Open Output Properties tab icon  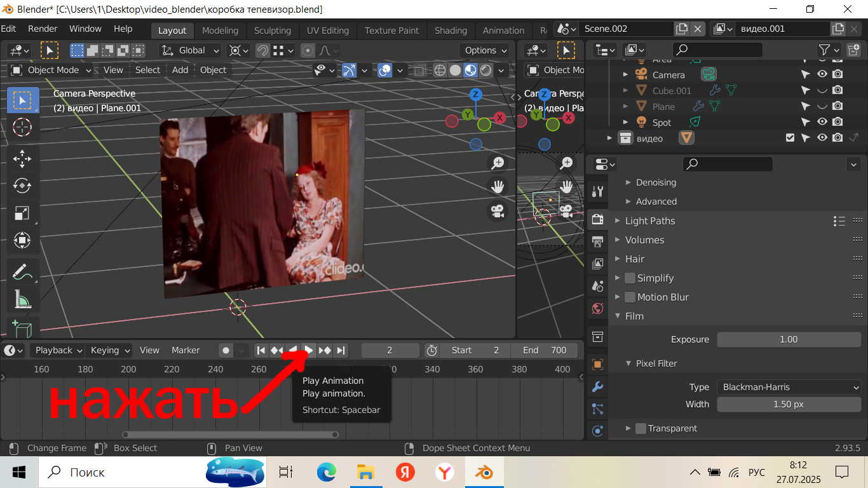597,241
